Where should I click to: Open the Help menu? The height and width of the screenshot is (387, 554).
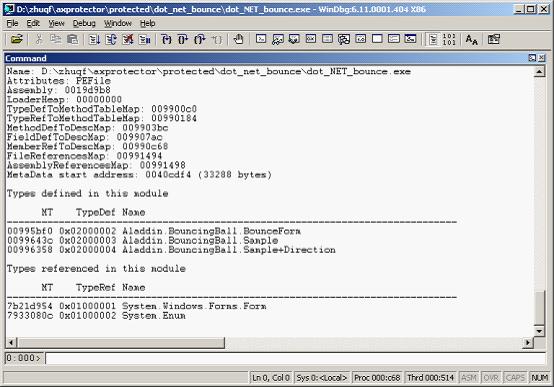tap(148, 23)
